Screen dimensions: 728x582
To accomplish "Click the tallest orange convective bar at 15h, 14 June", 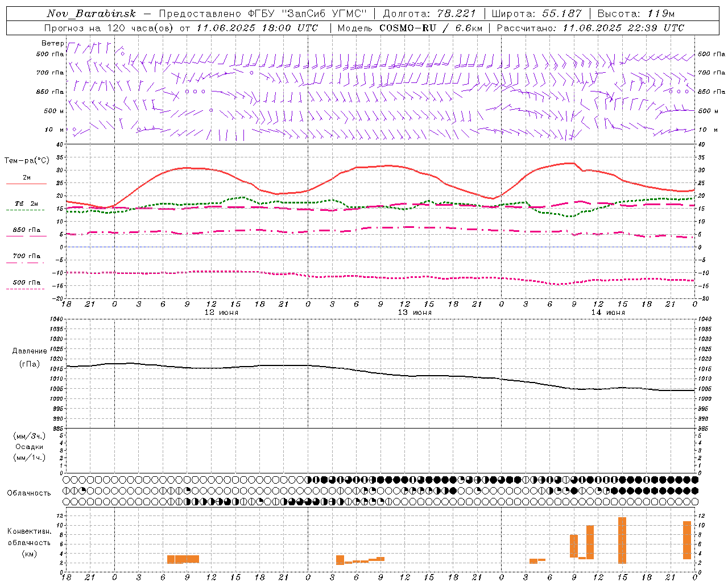I will (622, 541).
